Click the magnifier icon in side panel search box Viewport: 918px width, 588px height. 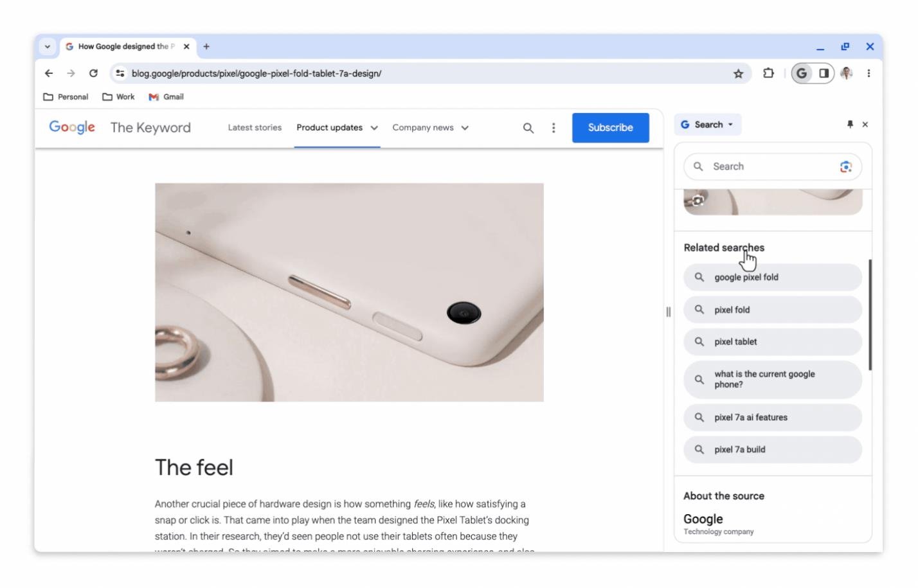(x=698, y=166)
